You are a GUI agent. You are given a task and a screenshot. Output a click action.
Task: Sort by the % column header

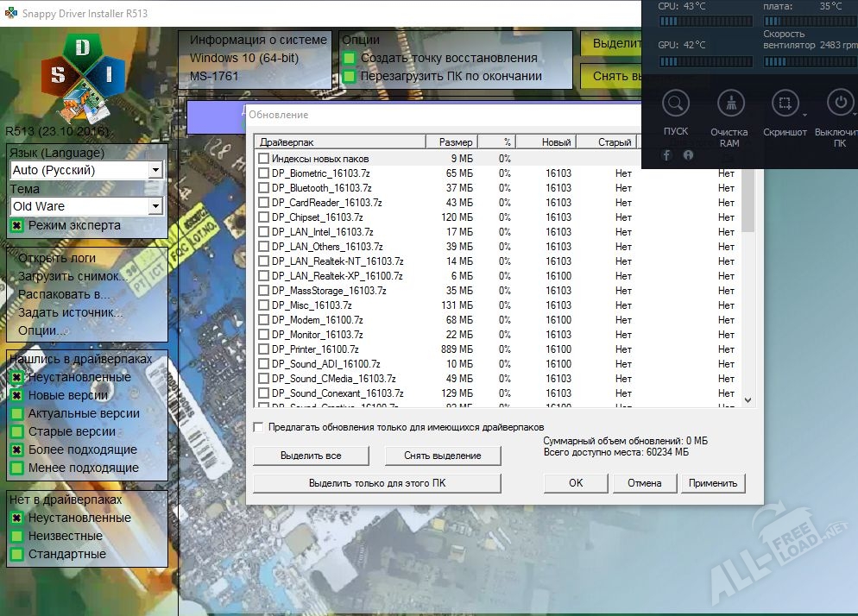497,142
